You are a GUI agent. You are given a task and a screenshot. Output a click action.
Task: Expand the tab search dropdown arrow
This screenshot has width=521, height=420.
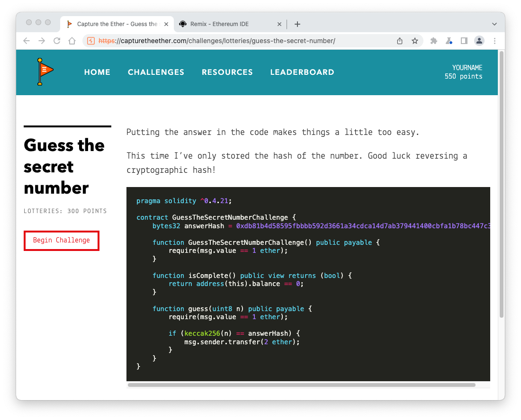tap(494, 24)
